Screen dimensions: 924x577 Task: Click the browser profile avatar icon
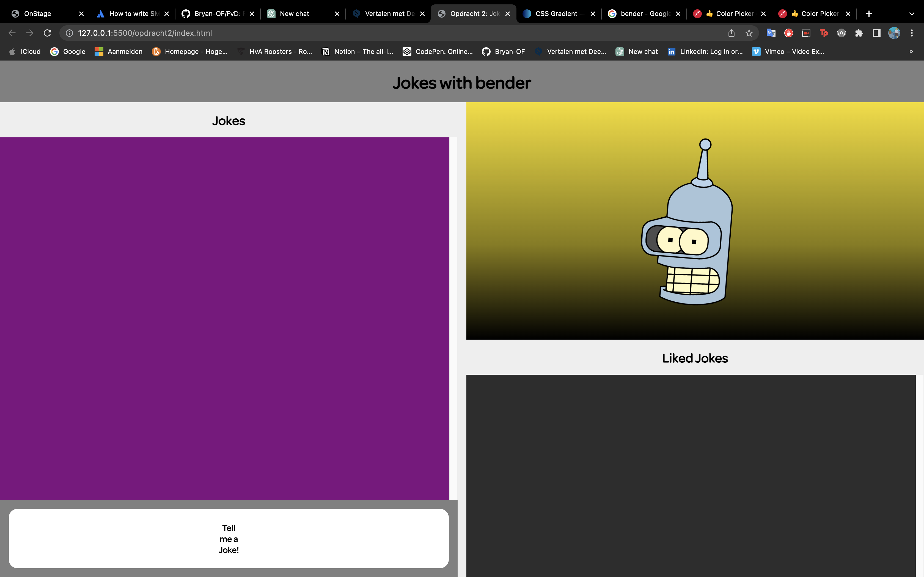point(895,33)
